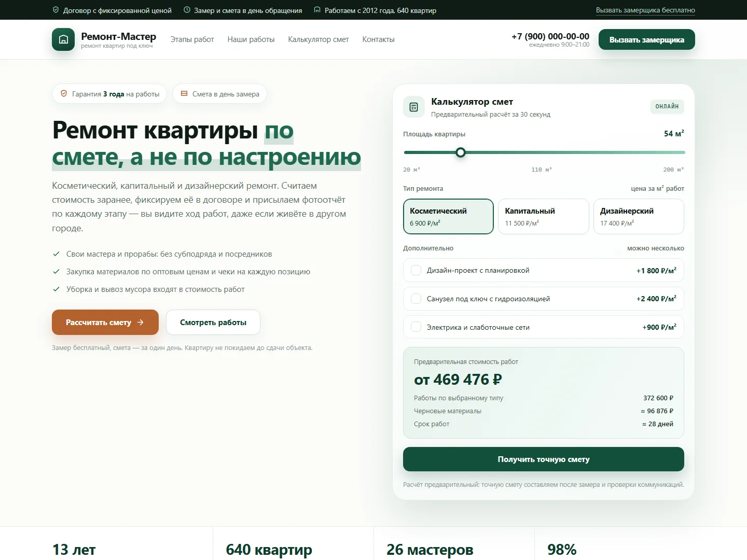Open Этапы работ nav item

(192, 39)
